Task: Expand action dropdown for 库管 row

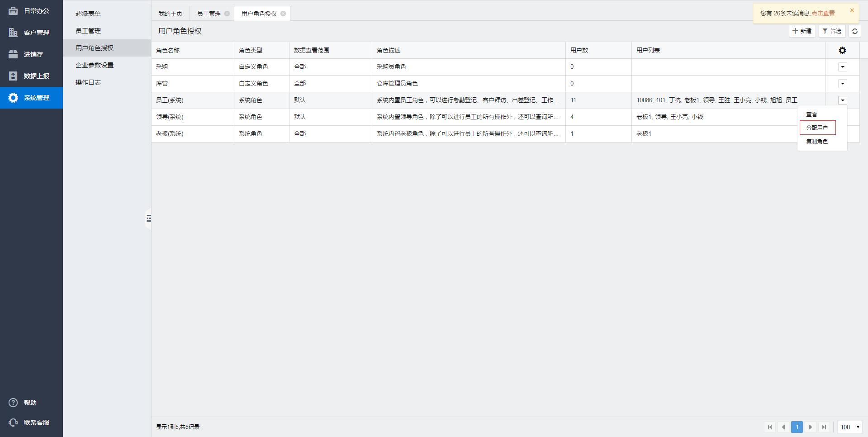Action: tap(842, 84)
